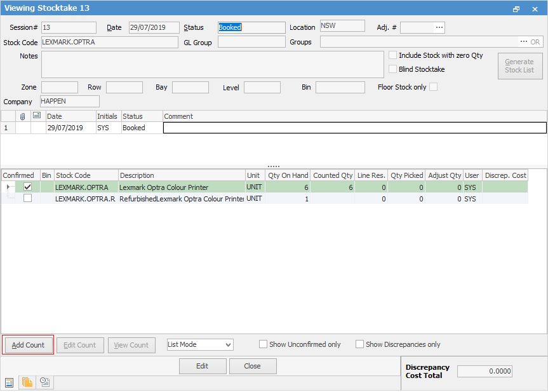
Task: Tick Confirmed checkbox for LEXMARK.OPTRA.R row
Action: point(27,198)
